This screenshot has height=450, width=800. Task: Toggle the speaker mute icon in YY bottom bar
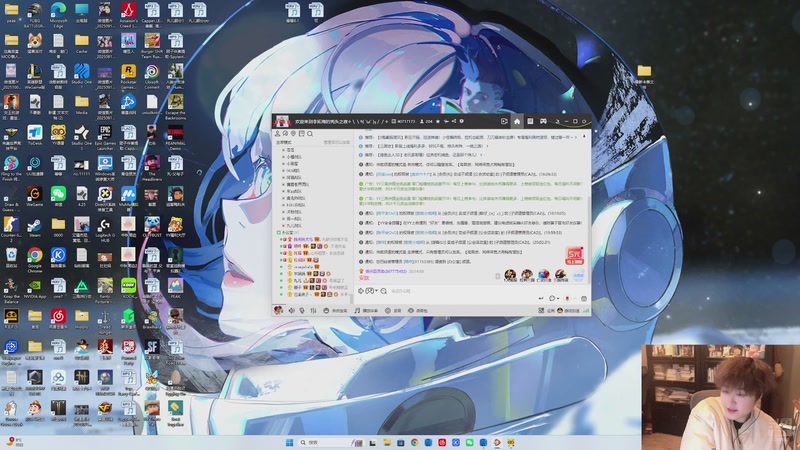pyautogui.click(x=292, y=310)
